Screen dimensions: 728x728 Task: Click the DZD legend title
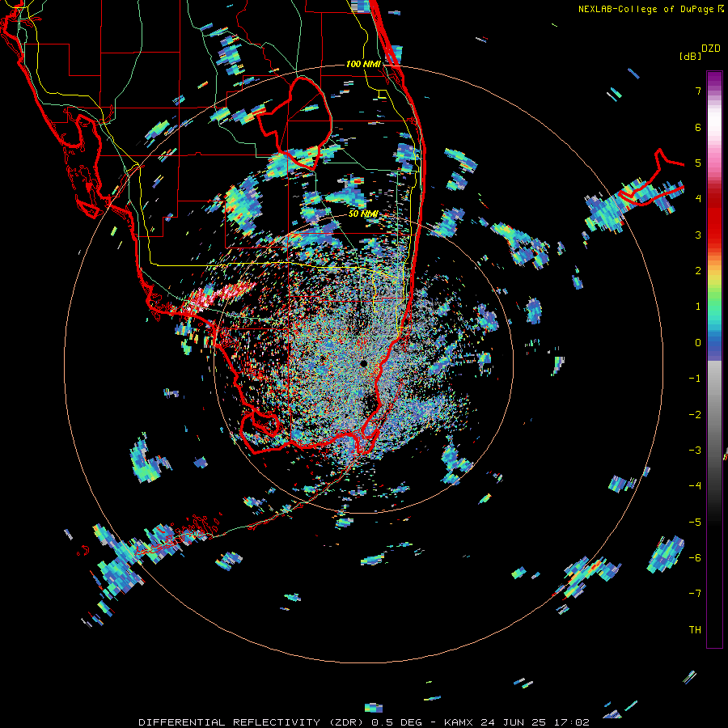click(711, 49)
